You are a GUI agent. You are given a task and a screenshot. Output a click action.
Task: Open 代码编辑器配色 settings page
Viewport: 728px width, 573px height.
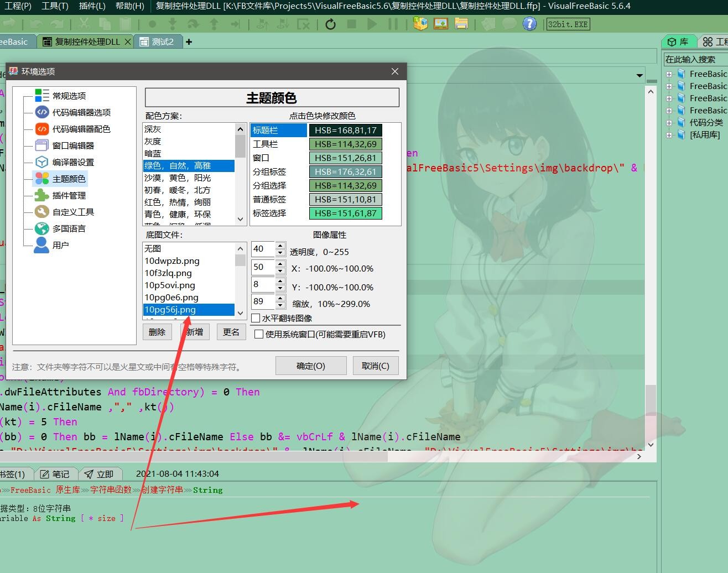[81, 129]
